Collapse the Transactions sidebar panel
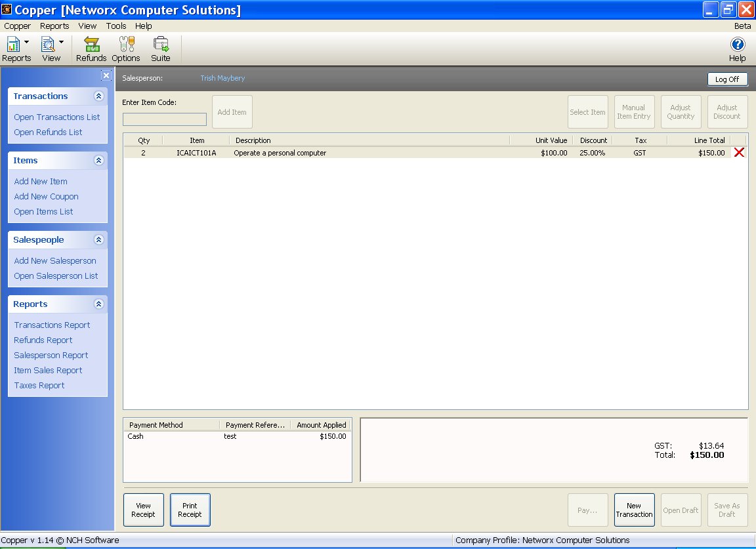Image resolution: width=756 pixels, height=549 pixels. point(98,96)
